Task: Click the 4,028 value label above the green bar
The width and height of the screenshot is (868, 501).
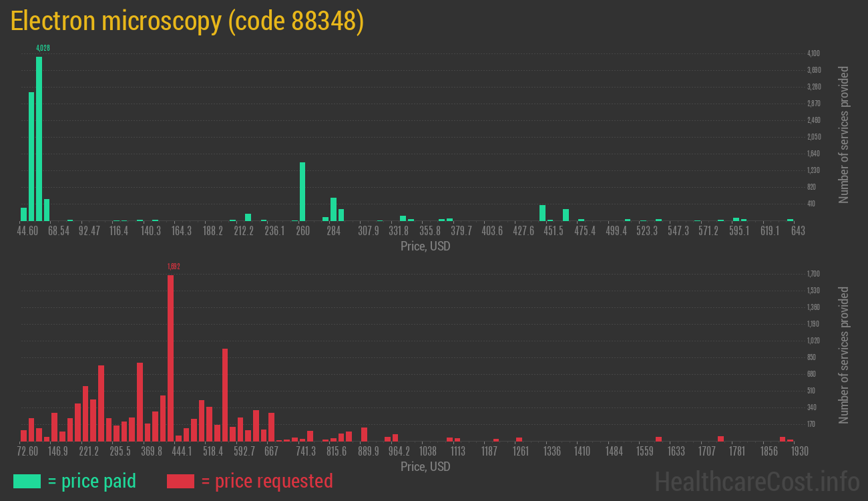Action: pos(43,48)
